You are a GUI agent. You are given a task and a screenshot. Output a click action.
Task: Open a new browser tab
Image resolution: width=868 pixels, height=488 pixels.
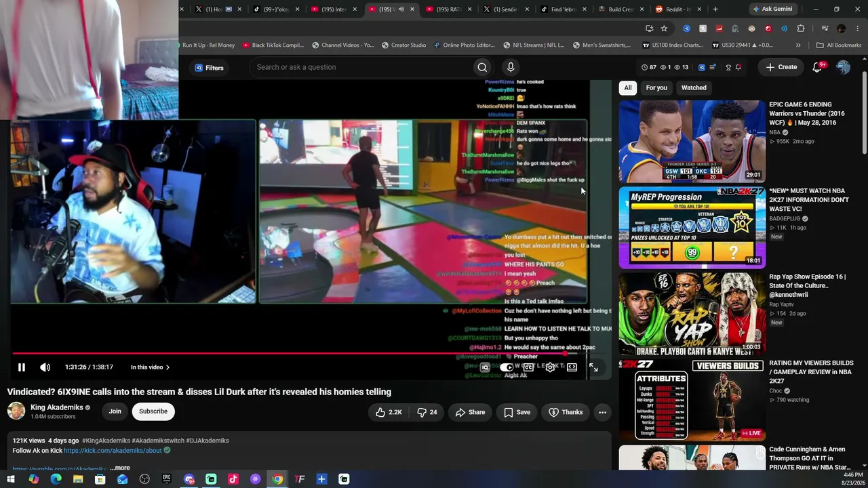(715, 9)
